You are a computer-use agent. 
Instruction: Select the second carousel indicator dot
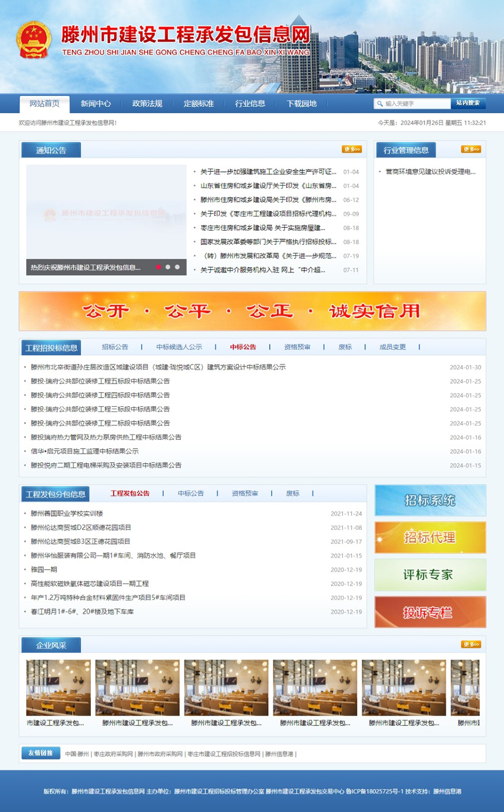pyautogui.click(x=168, y=267)
